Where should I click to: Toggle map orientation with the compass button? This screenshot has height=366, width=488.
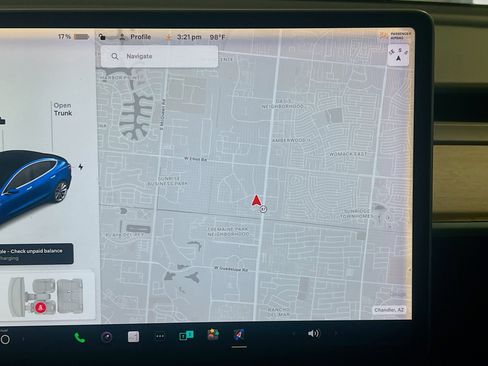398,55
